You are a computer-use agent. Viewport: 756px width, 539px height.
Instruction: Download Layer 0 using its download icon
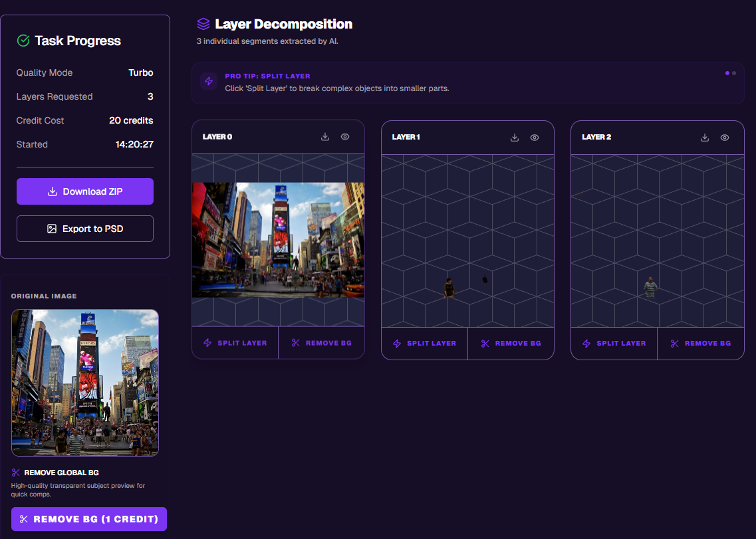coord(325,137)
